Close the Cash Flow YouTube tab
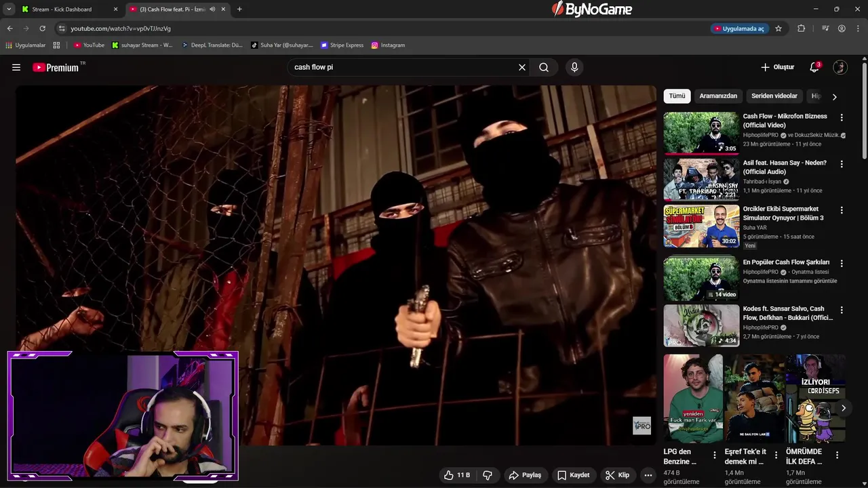 [x=223, y=9]
